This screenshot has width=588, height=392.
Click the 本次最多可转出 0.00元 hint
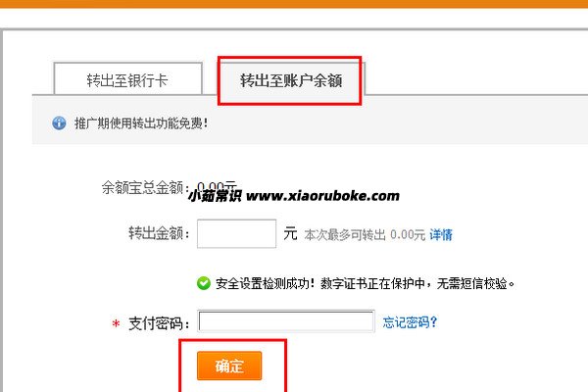pyautogui.click(x=365, y=235)
